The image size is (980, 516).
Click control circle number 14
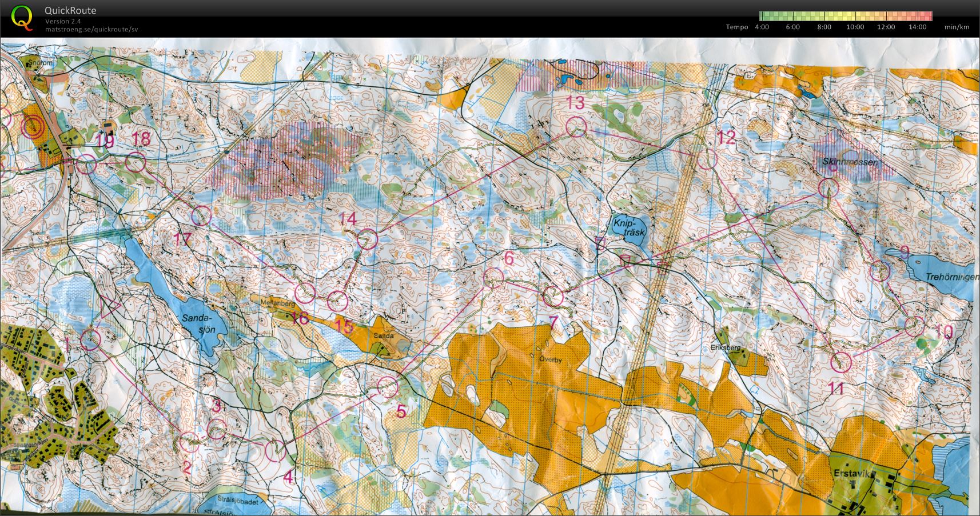368,239
